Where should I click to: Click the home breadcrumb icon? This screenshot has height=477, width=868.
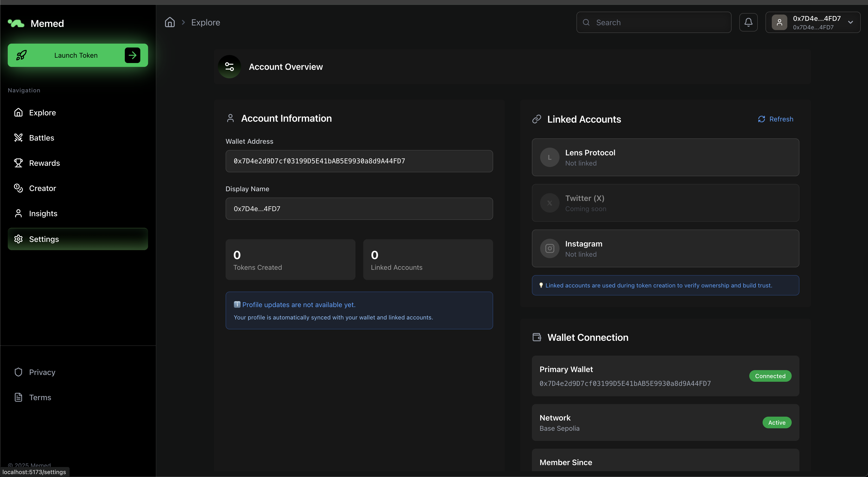point(169,22)
